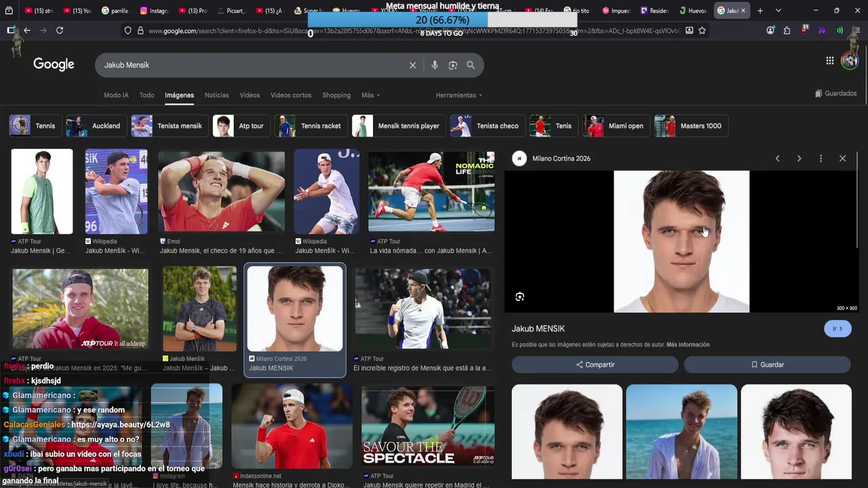Open the download-page icon in URL bar
Image resolution: width=868 pixels, height=488 pixels.
(x=689, y=30)
